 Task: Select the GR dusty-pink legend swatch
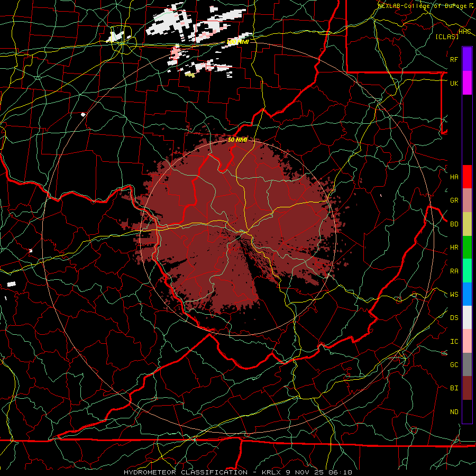point(467,200)
